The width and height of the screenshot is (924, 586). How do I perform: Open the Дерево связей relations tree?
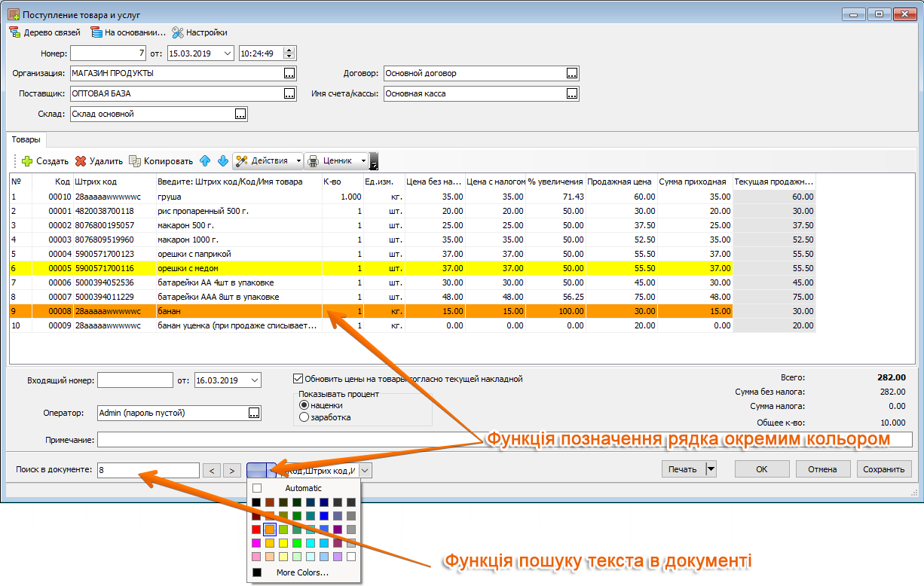pos(45,32)
